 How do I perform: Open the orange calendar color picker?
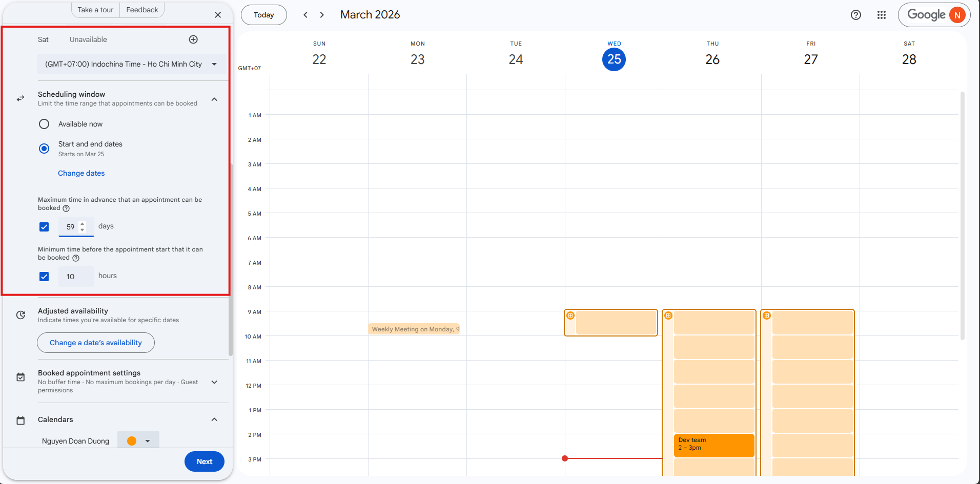(x=138, y=441)
